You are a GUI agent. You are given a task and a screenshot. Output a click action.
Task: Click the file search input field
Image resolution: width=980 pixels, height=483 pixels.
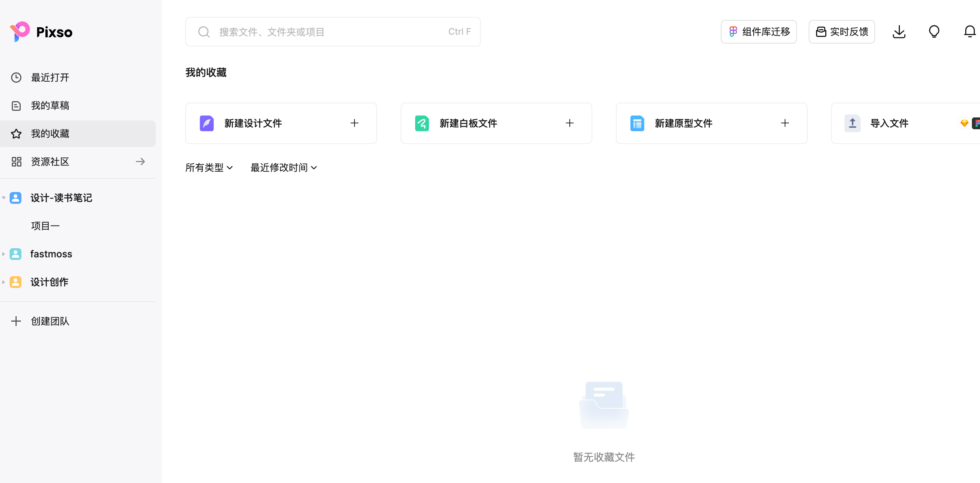coord(327,32)
